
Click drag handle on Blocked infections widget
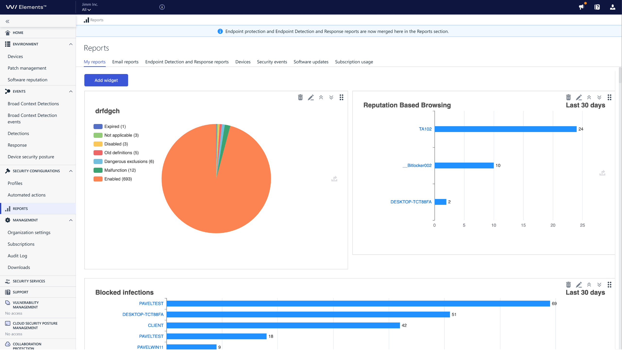(609, 285)
